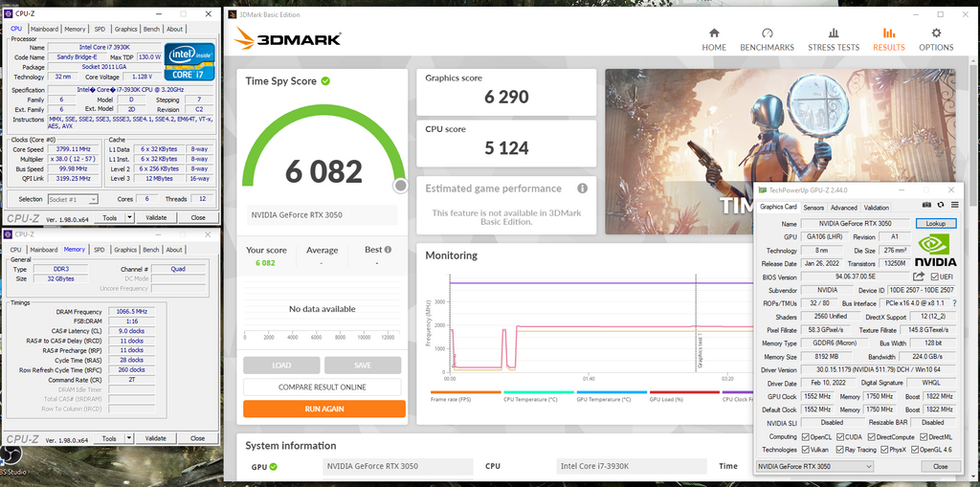Click the CPU Temperature legend color bar
The width and height of the screenshot is (980, 487).
539,392
